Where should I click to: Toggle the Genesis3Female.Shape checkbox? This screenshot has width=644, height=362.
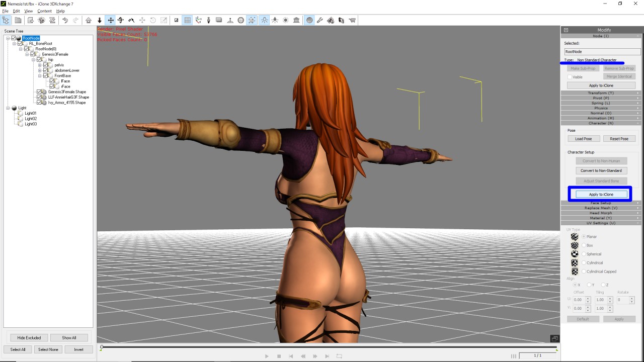39,92
